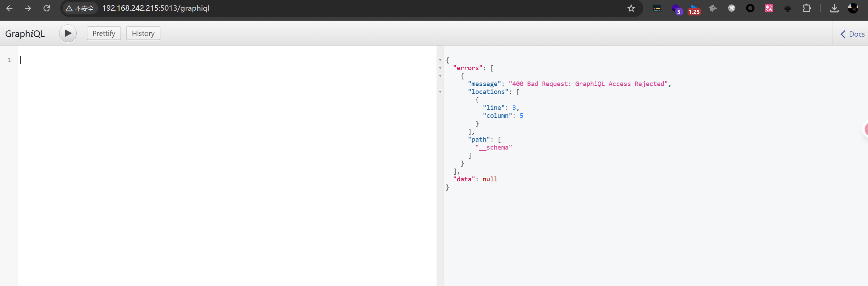Image resolution: width=868 pixels, height=286 pixels.
Task: Click the Prettify button
Action: coord(104,34)
